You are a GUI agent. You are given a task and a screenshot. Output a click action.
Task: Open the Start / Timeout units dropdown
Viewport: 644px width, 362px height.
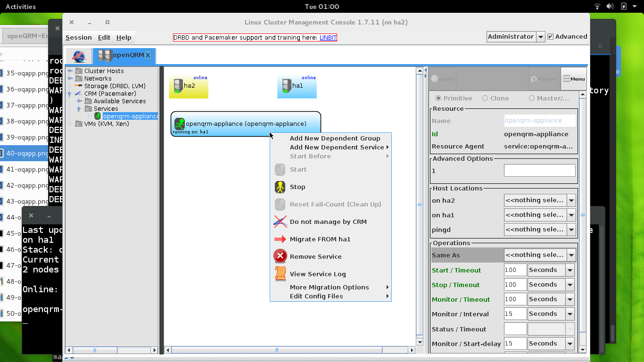[x=570, y=270]
